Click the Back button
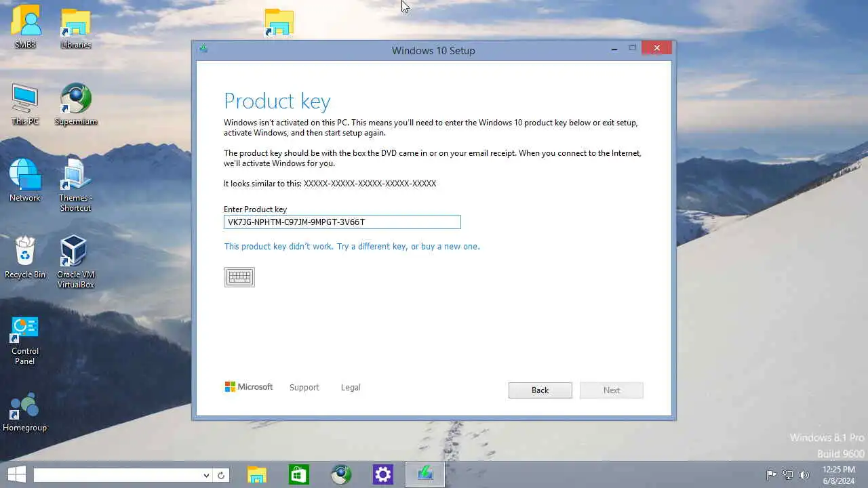Viewport: 868px width, 488px height. (x=540, y=390)
